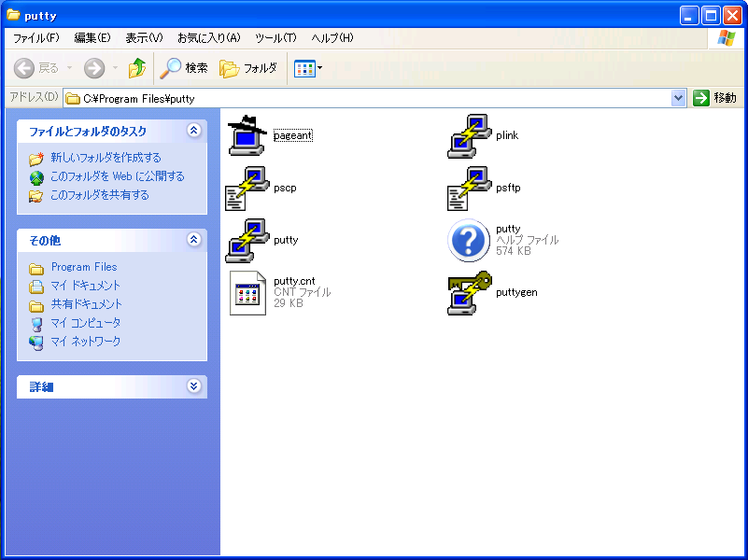Viewport: 748px width, 560px height.
Task: Click the Forward arrow toolbar button
Action: pos(94,68)
